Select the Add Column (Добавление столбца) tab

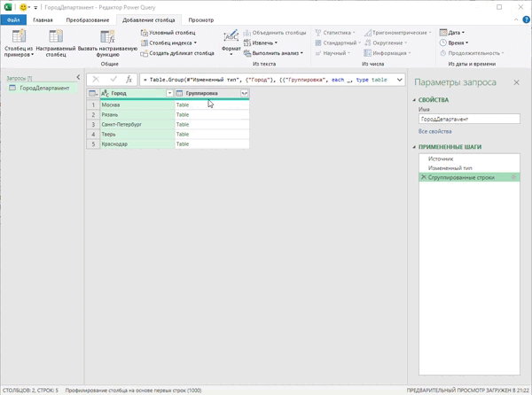coord(149,20)
